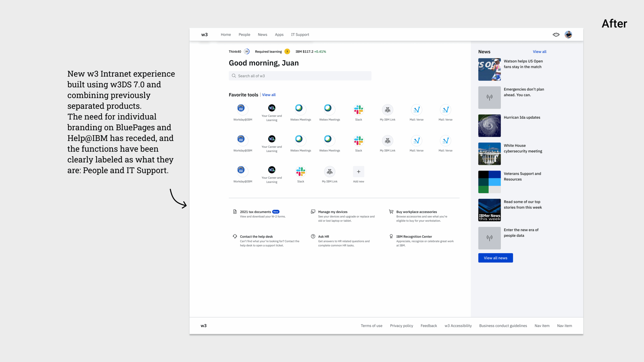Open rightmost Mail: Verse in top row

[x=446, y=110]
